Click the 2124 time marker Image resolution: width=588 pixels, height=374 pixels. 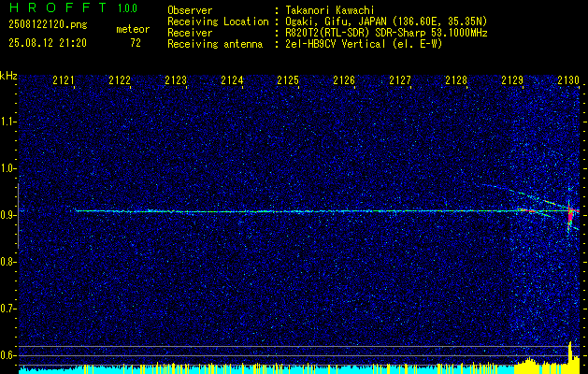tap(232, 80)
